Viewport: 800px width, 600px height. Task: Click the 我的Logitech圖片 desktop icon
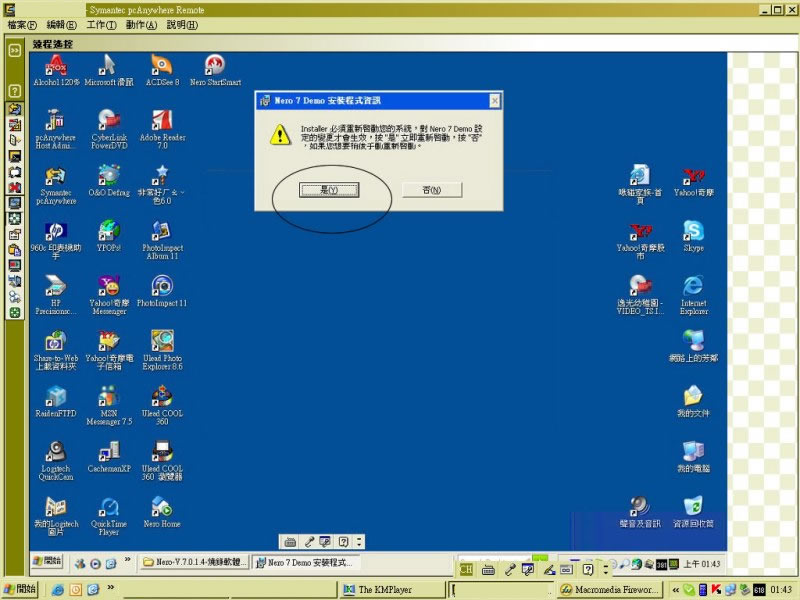click(56, 516)
